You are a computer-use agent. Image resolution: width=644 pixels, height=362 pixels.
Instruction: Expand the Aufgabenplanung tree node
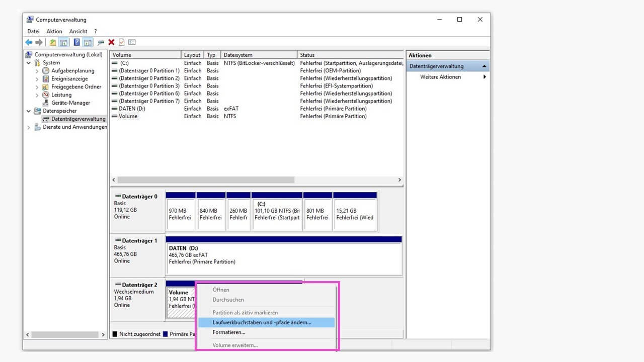tap(37, 71)
